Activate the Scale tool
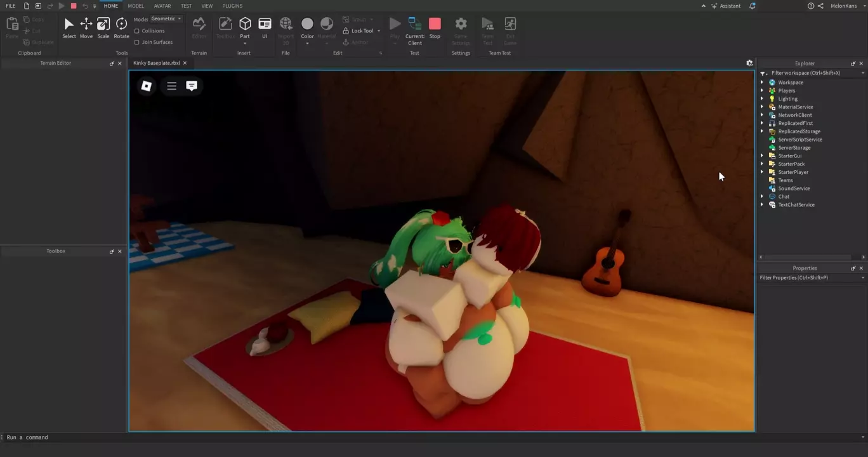The image size is (868, 457). (103, 27)
